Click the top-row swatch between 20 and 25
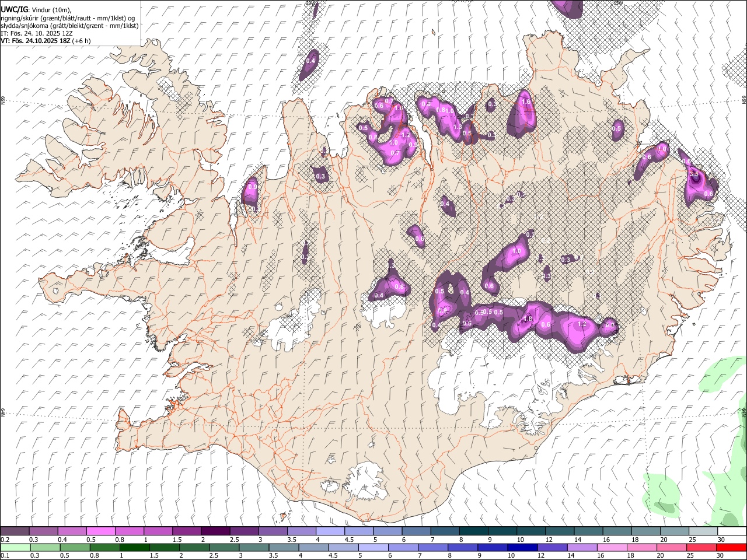747x560 pixels. coord(673,531)
